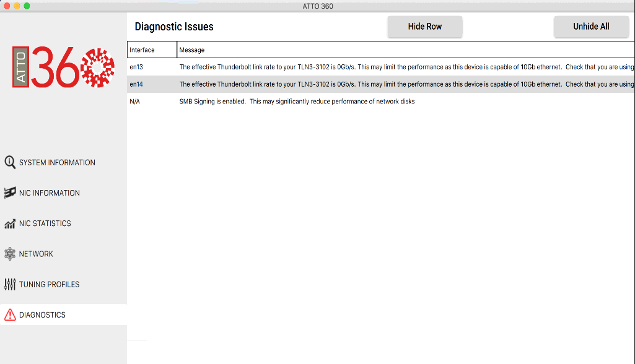Maximize the window with the green button

pos(27,6)
